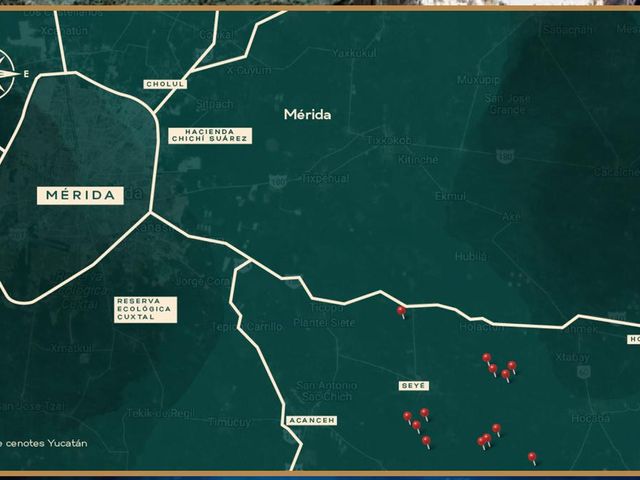Image resolution: width=640 pixels, height=480 pixels.
Task: Open the Hacienda Chichí Suárez label
Action: (x=210, y=136)
